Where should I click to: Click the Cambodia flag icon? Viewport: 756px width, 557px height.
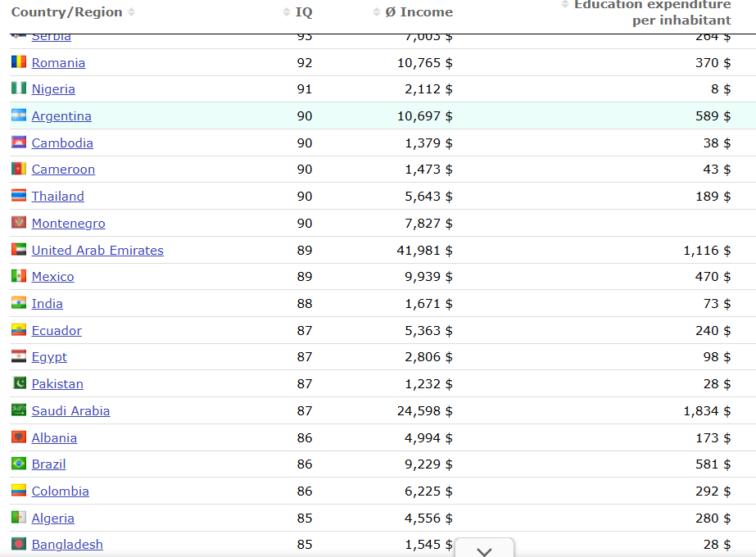click(19, 143)
